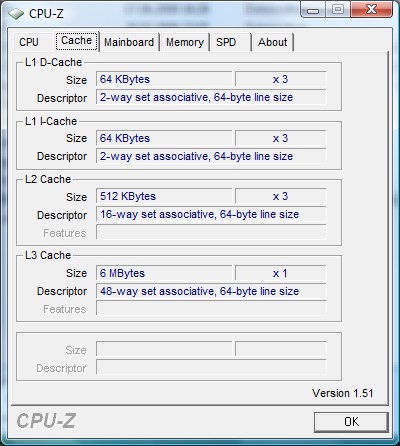
Task: Click L1 I-Cache size field 64 KBytes
Action: (164, 138)
